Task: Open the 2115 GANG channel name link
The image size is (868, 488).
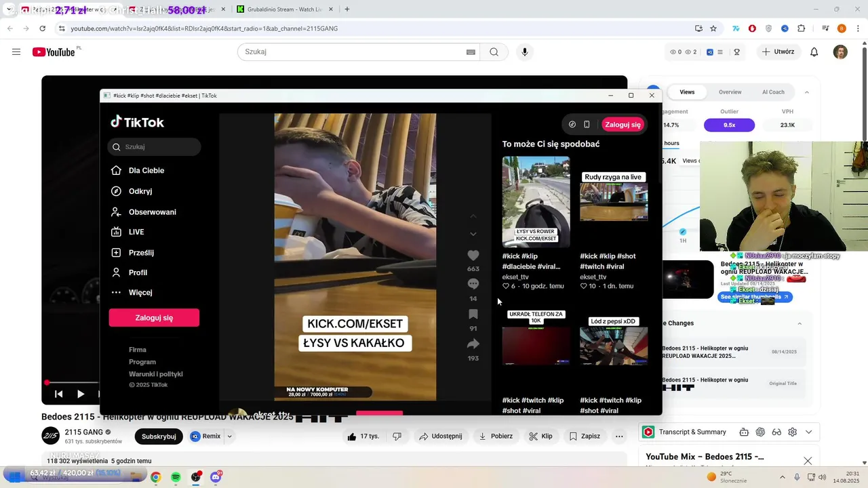Action: [x=83, y=432]
